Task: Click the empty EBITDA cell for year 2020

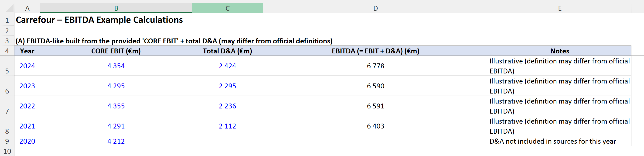Action: pos(376,141)
